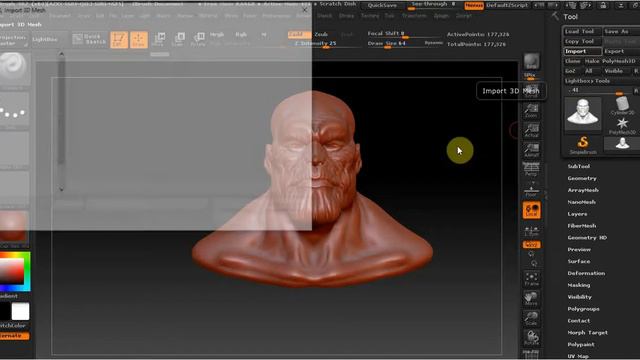Click the GoZ button
The height and width of the screenshot is (360, 640).
pos(570,71)
